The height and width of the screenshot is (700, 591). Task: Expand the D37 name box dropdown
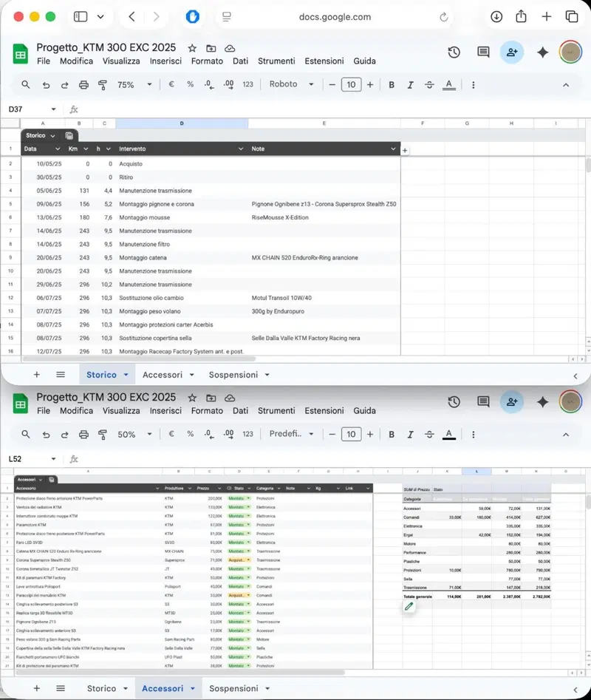pos(53,109)
